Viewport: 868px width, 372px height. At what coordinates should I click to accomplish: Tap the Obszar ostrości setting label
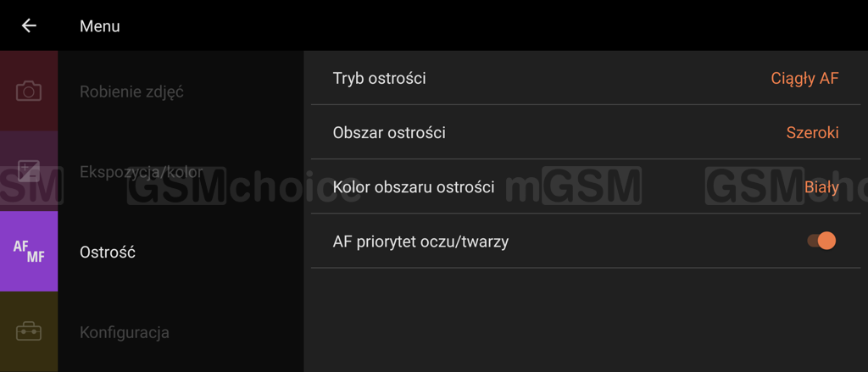pyautogui.click(x=389, y=133)
